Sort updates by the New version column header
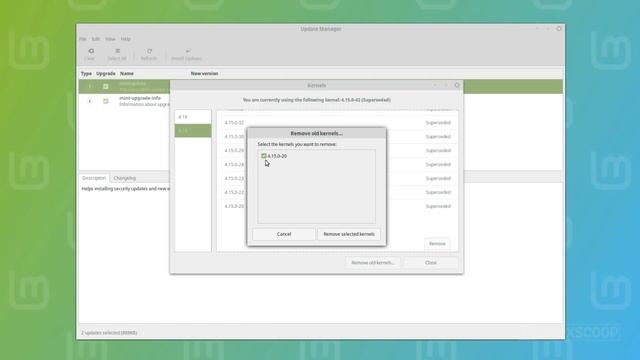The height and width of the screenshot is (360, 640). pos(204,73)
